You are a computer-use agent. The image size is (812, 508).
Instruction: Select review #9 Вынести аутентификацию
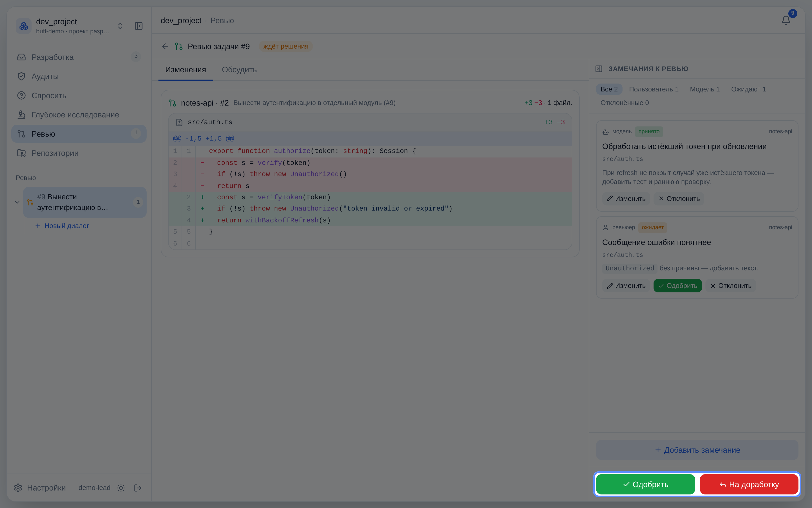pos(85,202)
